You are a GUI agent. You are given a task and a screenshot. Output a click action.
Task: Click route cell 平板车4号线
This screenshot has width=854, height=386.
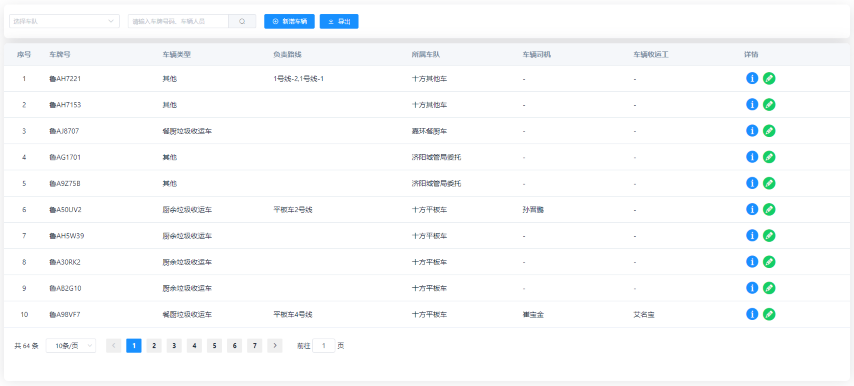click(292, 315)
